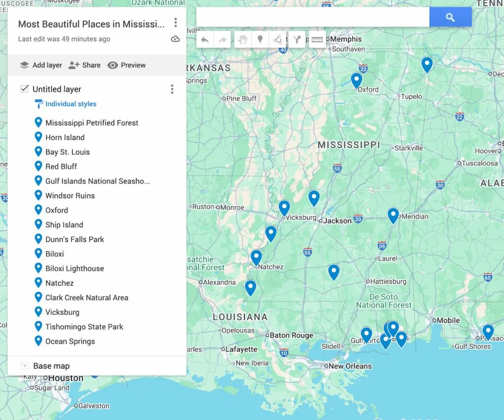Click the pin icon beside Natchez in list
The width and height of the screenshot is (504, 420).
pyautogui.click(x=38, y=282)
